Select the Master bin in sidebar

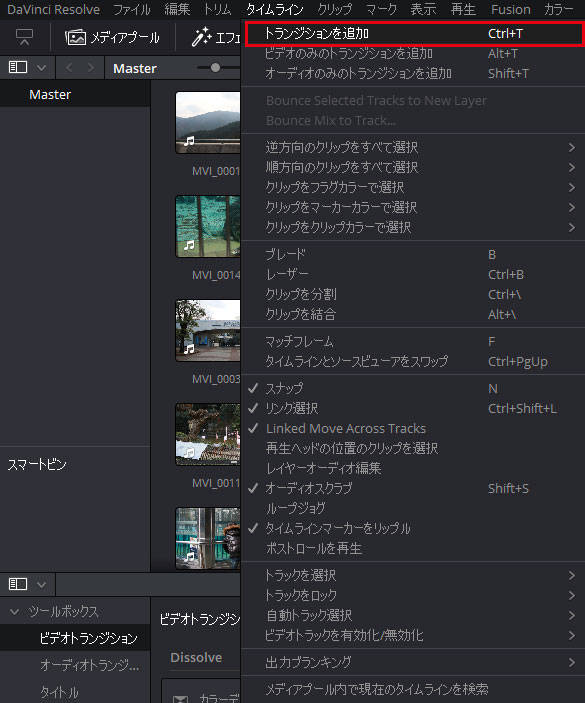(x=50, y=95)
